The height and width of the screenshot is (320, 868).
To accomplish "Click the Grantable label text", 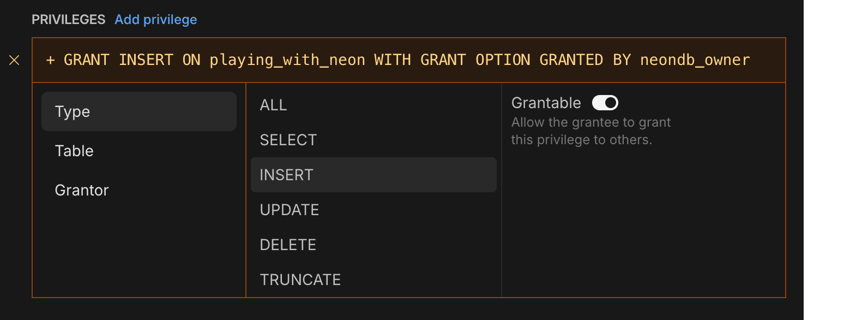I will pyautogui.click(x=546, y=103).
